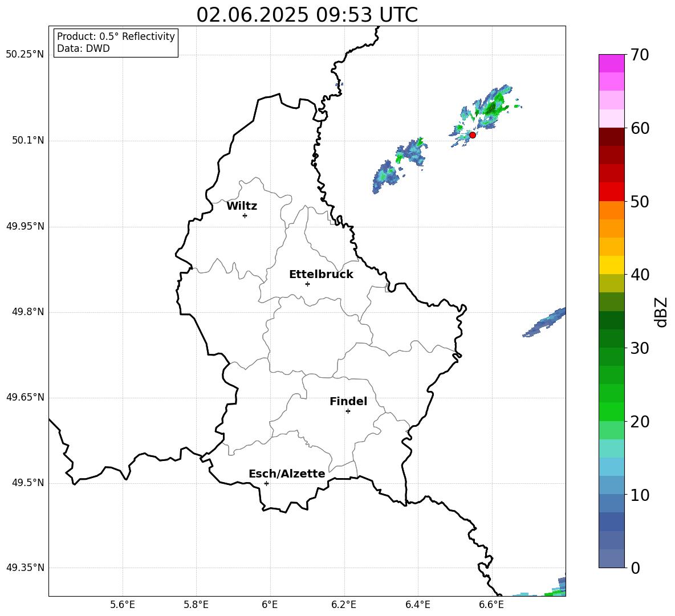The width and height of the screenshot is (675, 616).
Task: Click the Ettelbruck station label
Action: tap(321, 275)
